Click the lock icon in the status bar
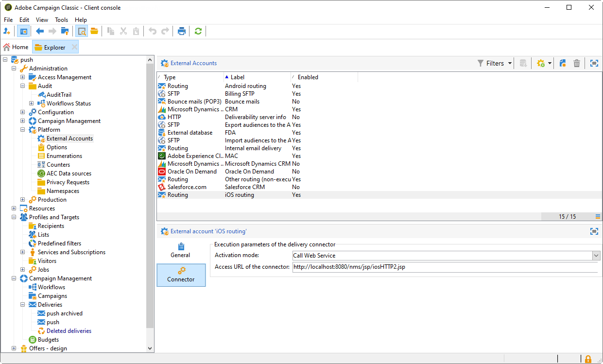 coord(588,359)
